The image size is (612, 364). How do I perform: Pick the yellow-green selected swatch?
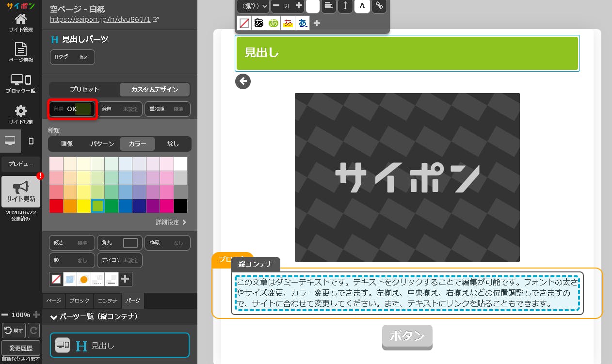97,206
